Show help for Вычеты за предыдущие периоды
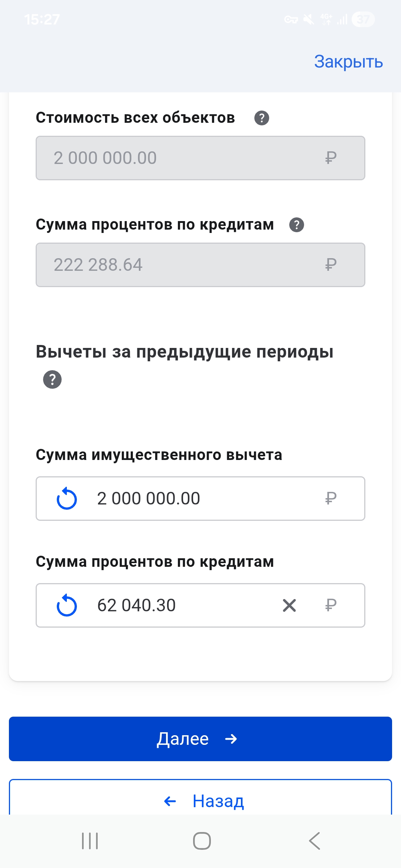This screenshot has height=868, width=401. (52, 379)
